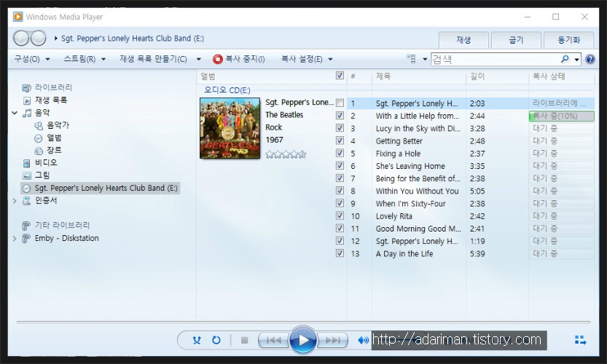Viewport: 607px width, 364px height.
Task: Click the Forward navigation arrow
Action: 38,39
